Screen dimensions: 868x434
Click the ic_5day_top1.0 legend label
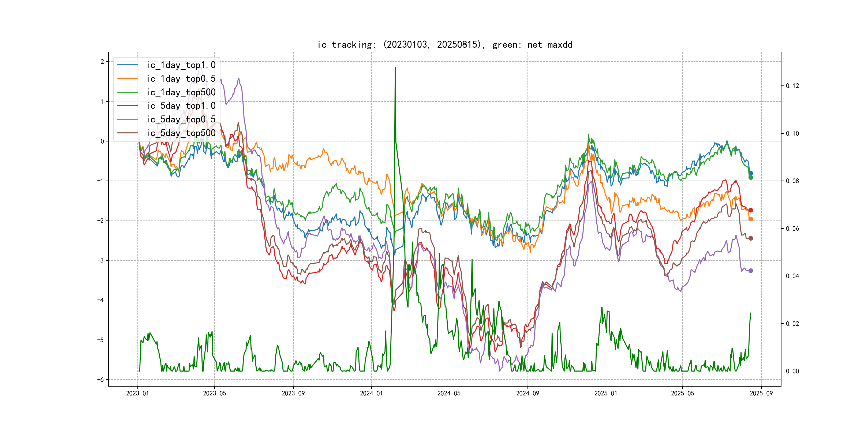[x=181, y=106]
